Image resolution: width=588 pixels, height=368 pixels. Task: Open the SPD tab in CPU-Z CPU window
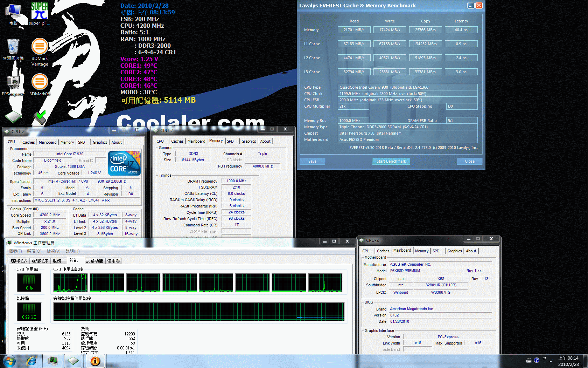pyautogui.click(x=81, y=142)
